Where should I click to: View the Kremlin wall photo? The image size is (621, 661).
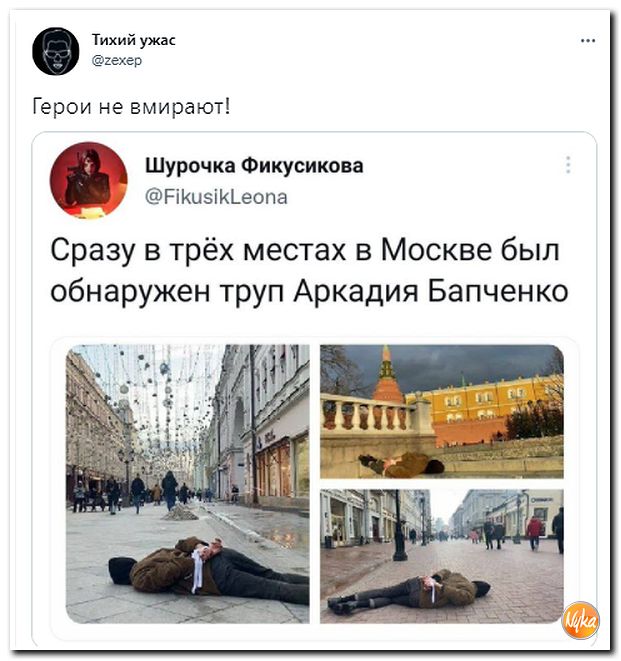442,411
